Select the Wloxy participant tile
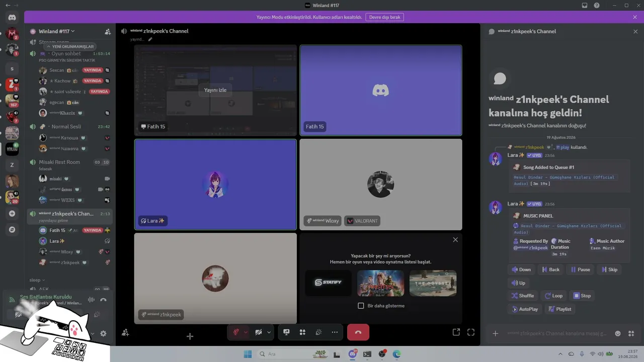 pos(380,185)
